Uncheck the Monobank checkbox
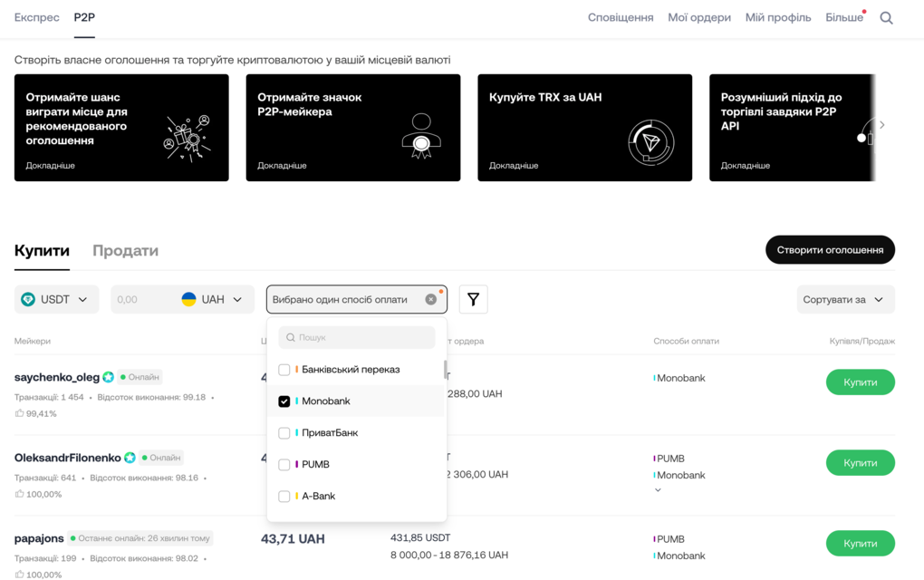Image resolution: width=924 pixels, height=580 pixels. pos(284,401)
